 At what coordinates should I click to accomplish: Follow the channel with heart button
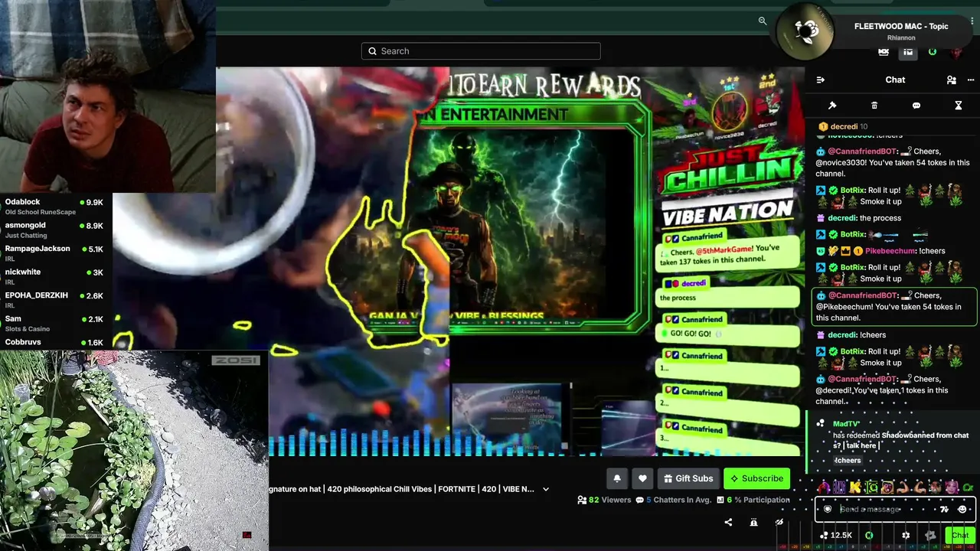click(642, 478)
